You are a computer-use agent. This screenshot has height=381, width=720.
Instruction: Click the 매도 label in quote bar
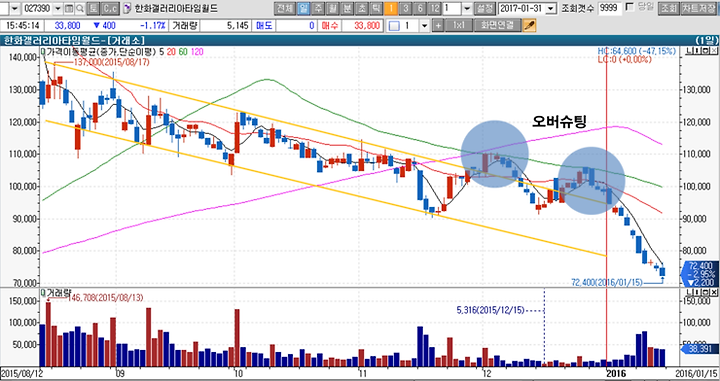[264, 25]
